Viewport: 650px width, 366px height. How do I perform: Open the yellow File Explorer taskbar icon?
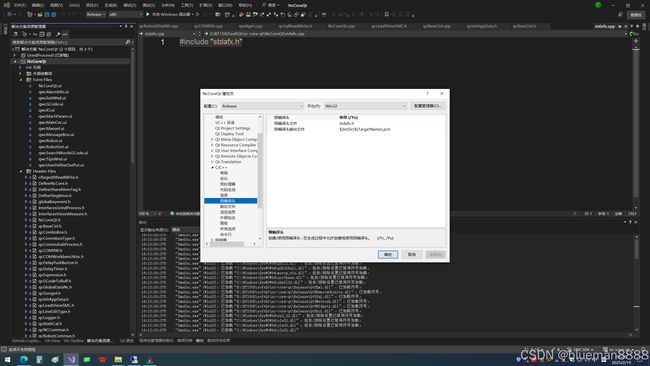point(118,359)
